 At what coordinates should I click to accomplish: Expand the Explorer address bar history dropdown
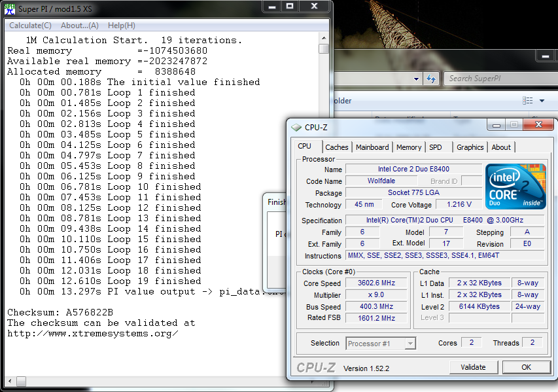coord(416,79)
